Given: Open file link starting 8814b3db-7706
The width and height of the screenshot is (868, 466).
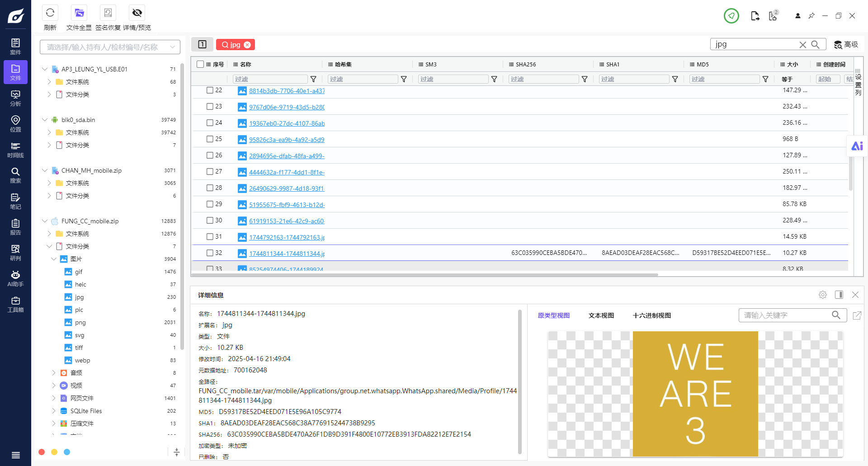Looking at the screenshot, I should click(287, 91).
